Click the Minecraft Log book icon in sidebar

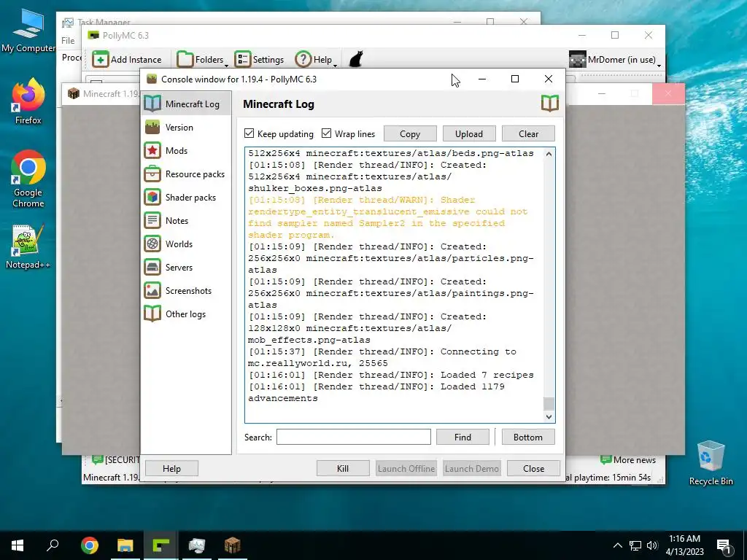[x=152, y=104]
